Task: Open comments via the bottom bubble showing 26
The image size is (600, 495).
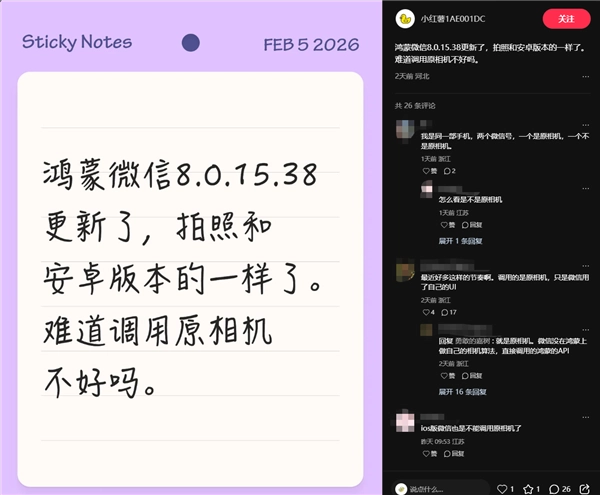Action: pyautogui.click(x=559, y=488)
